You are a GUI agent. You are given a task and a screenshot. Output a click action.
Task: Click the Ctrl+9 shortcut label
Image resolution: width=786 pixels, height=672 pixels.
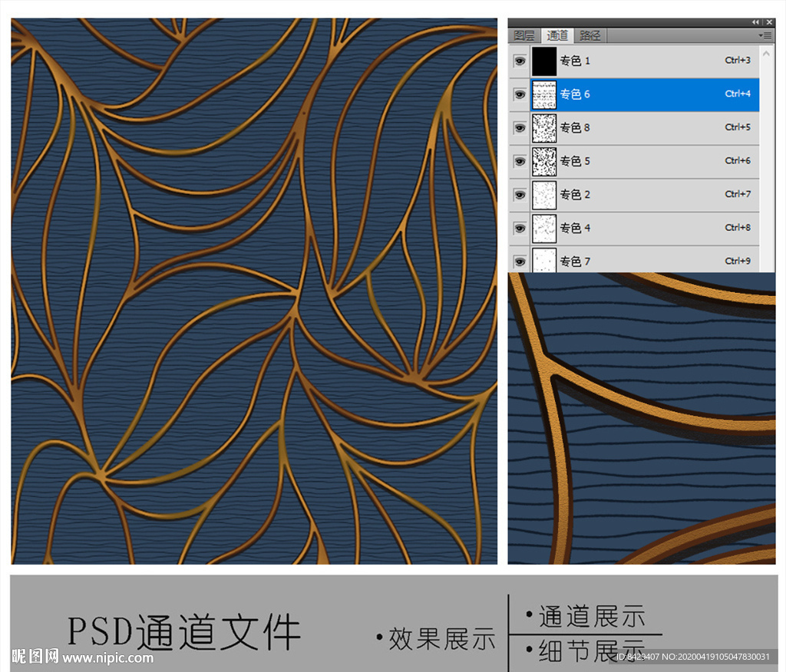click(738, 261)
